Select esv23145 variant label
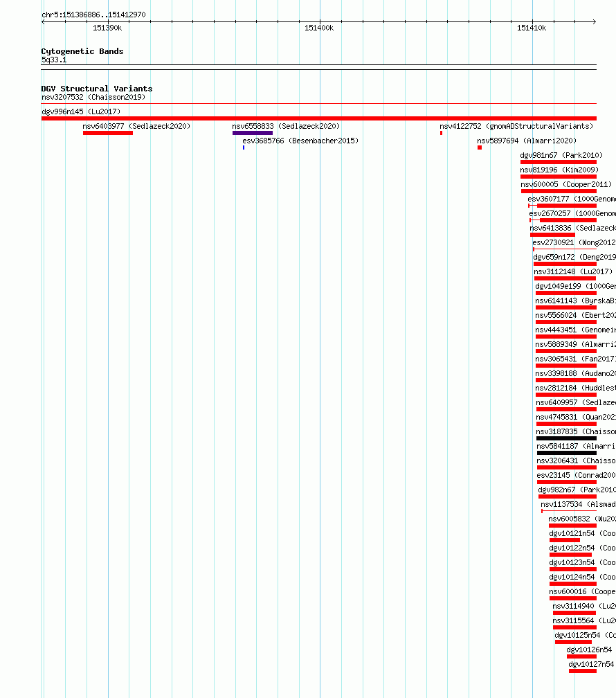This screenshot has height=698, width=616. 577,476
